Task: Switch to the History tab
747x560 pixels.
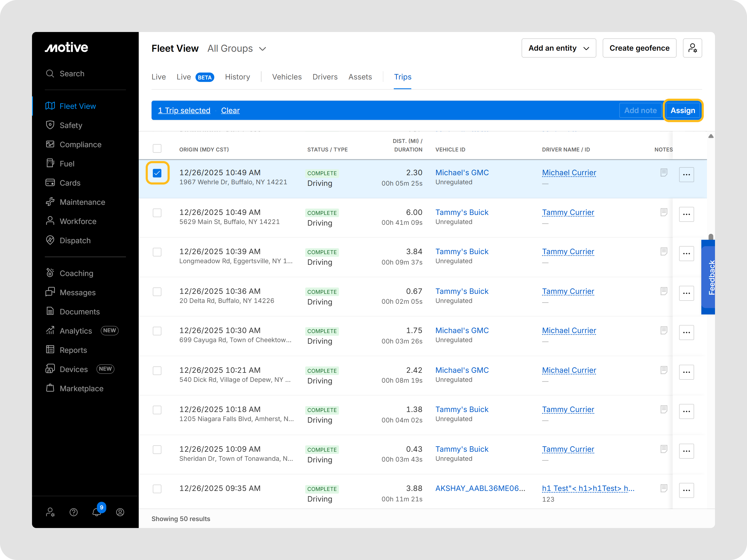Action: click(237, 77)
